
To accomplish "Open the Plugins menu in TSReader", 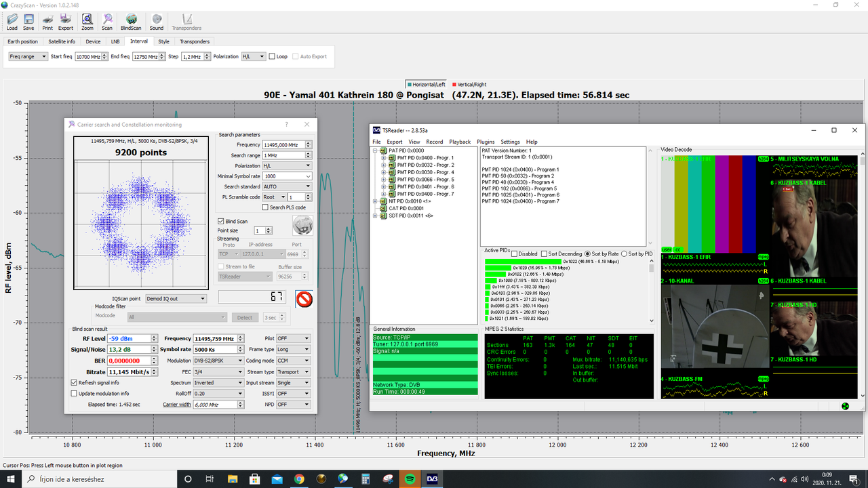I will click(486, 142).
